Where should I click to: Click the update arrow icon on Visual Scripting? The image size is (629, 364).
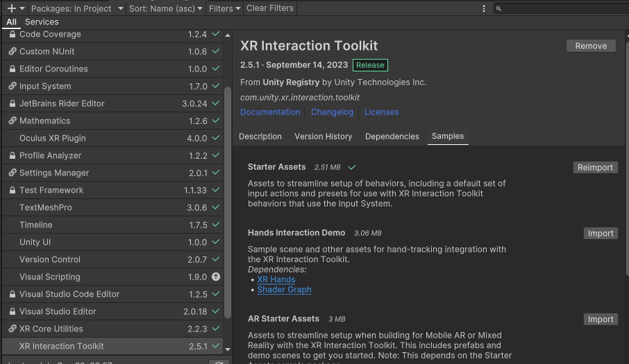point(216,277)
